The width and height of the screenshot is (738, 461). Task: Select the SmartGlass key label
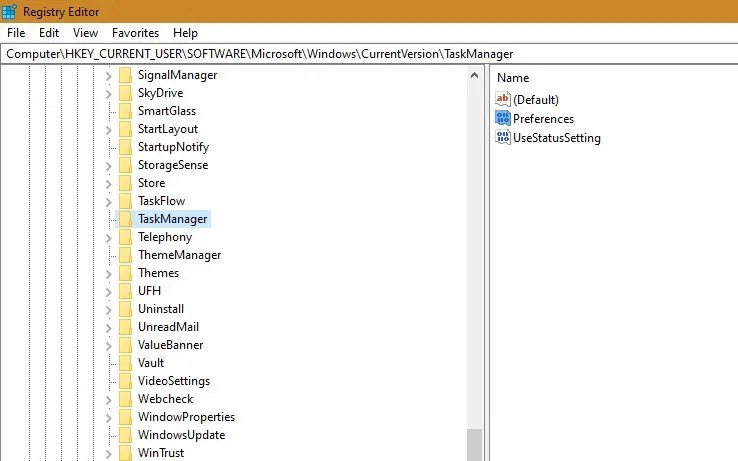tap(167, 111)
